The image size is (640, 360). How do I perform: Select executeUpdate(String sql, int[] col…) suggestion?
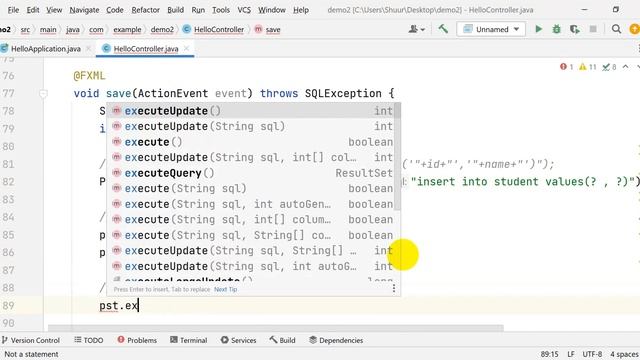[x=251, y=157]
